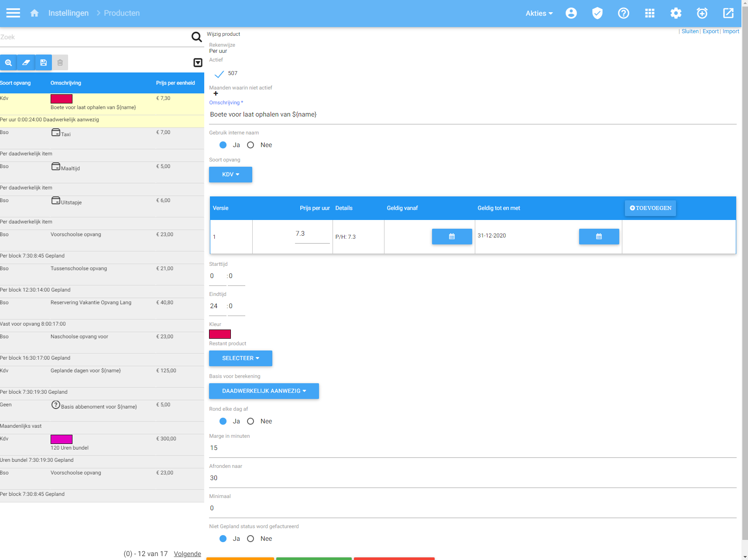The width and height of the screenshot is (748, 560).
Task: Open the Akties menu
Action: coord(539,13)
